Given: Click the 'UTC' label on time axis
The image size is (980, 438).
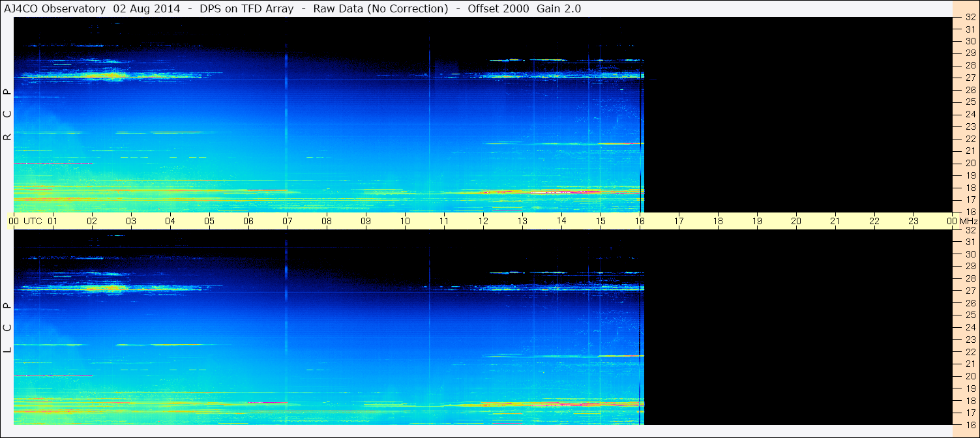Looking at the screenshot, I should [x=33, y=221].
